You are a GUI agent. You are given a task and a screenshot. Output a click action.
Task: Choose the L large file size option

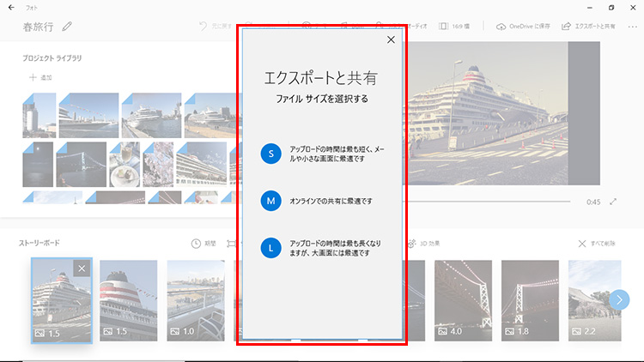click(270, 249)
